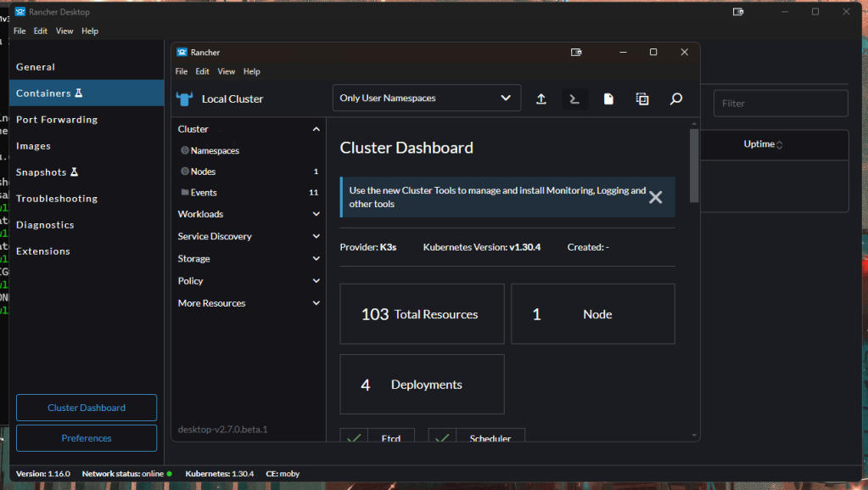Expand the Service Discovery section chevron
The image size is (868, 490).
tap(316, 236)
